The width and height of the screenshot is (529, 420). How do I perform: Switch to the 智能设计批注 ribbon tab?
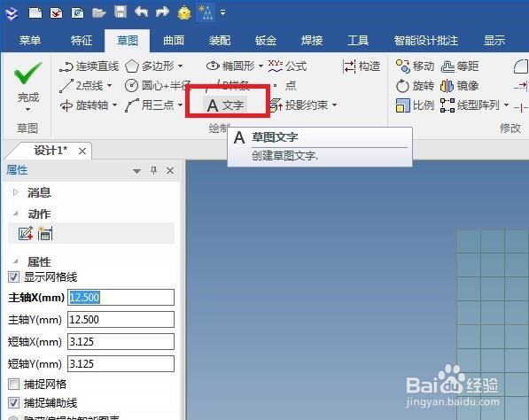425,41
